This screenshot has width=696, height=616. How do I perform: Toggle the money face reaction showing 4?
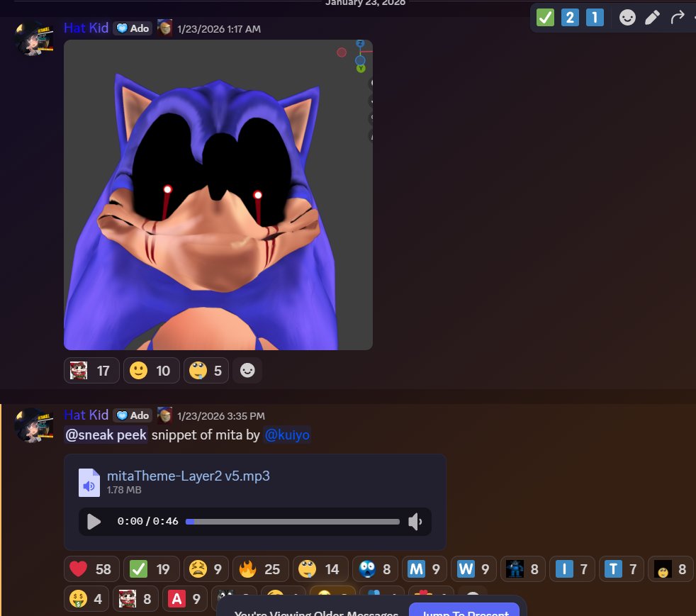(86, 599)
